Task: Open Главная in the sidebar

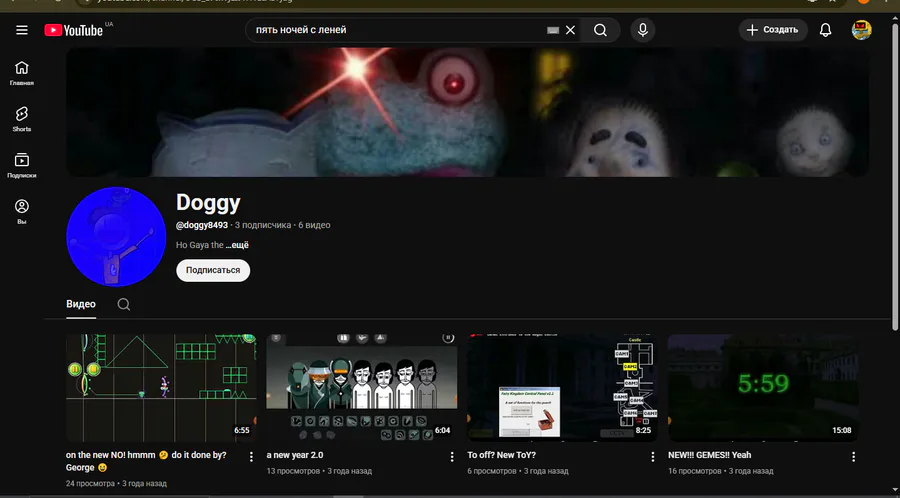Action: [22, 73]
